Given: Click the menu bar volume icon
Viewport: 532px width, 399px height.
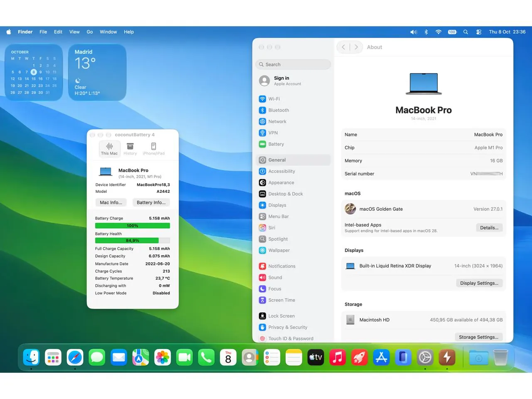Looking at the screenshot, I should point(414,32).
